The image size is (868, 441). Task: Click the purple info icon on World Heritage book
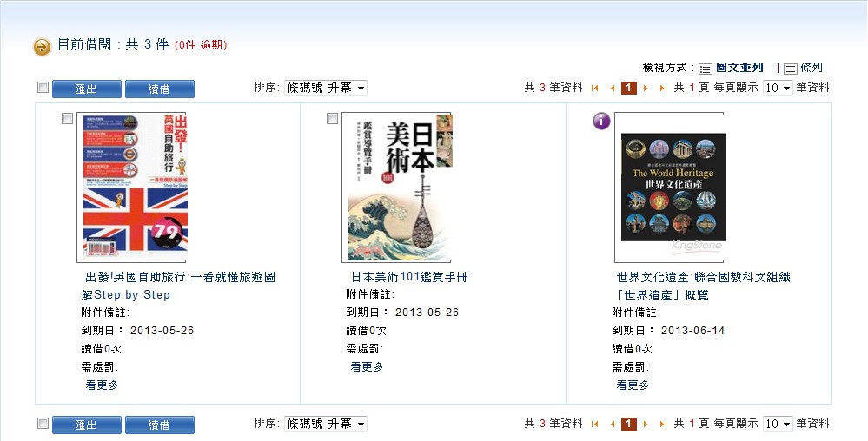(601, 121)
